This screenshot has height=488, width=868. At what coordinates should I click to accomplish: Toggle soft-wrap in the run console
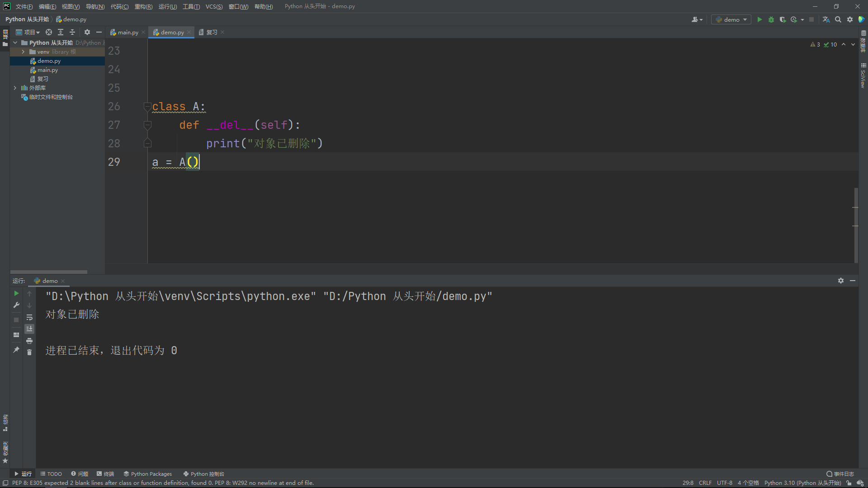pyautogui.click(x=29, y=317)
